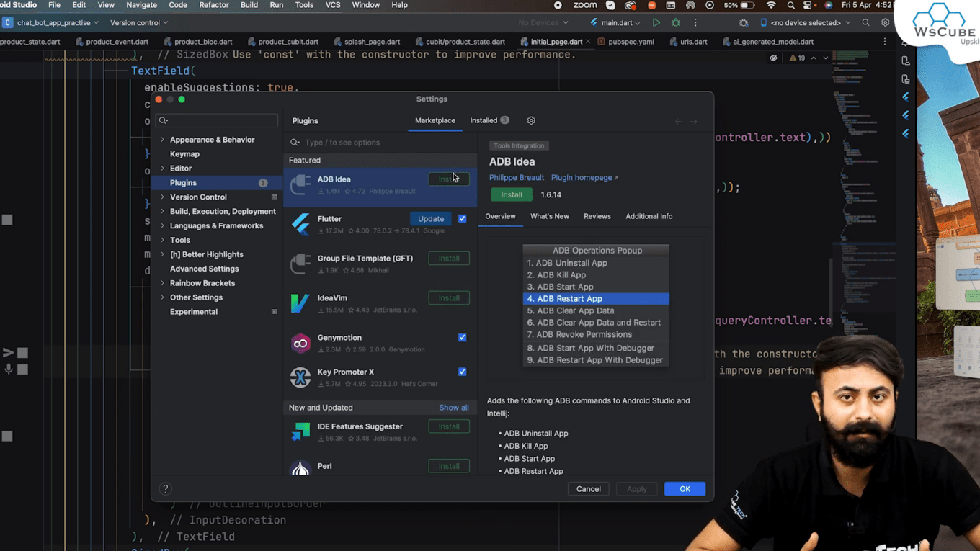Click the Run play icon in toolbar
980x551 pixels.
(656, 23)
